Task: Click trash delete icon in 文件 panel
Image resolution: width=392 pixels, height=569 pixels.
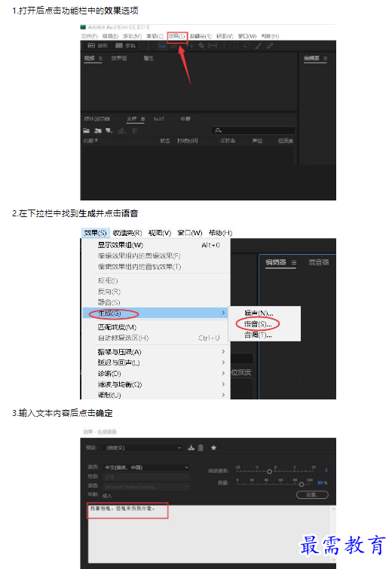Action: pyautogui.click(x=135, y=130)
